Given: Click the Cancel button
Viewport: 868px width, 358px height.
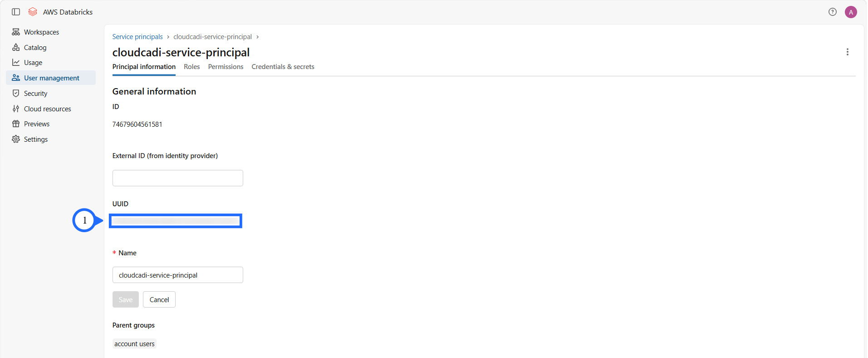Looking at the screenshot, I should click(159, 299).
